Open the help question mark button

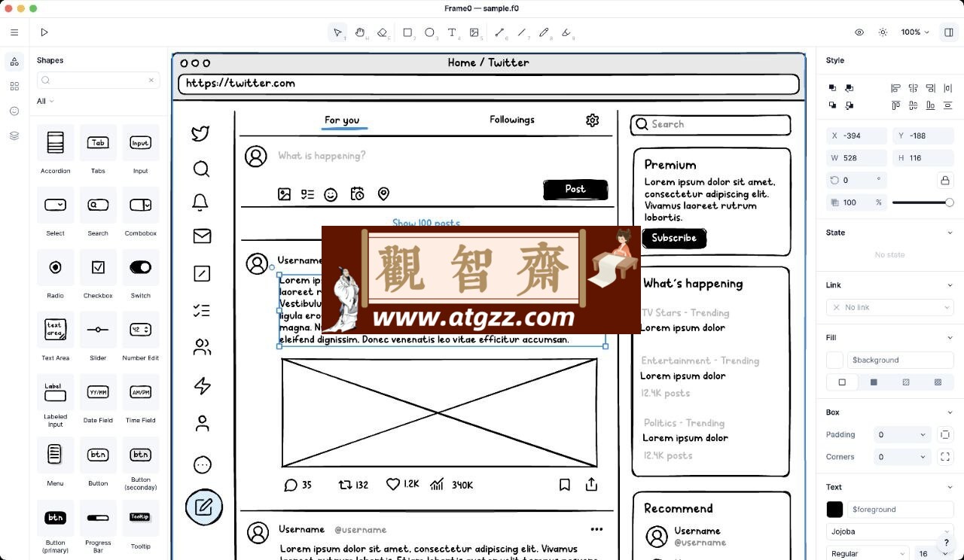click(x=947, y=543)
